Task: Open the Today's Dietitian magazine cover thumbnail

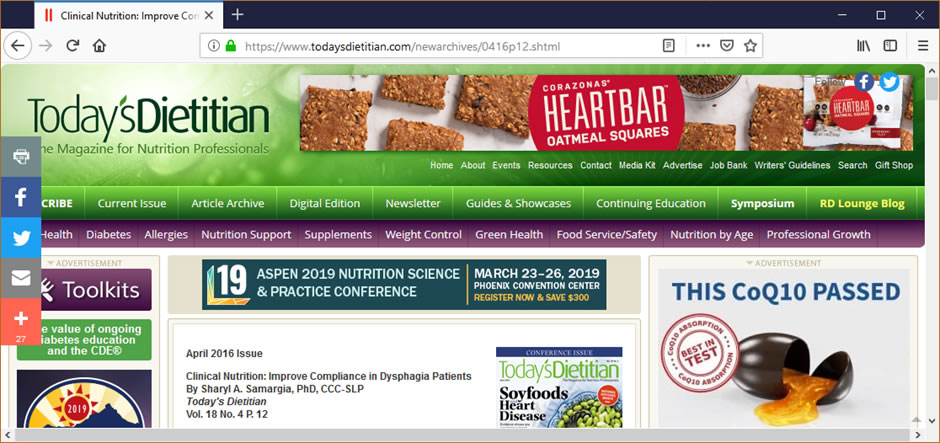Action: coord(559,387)
